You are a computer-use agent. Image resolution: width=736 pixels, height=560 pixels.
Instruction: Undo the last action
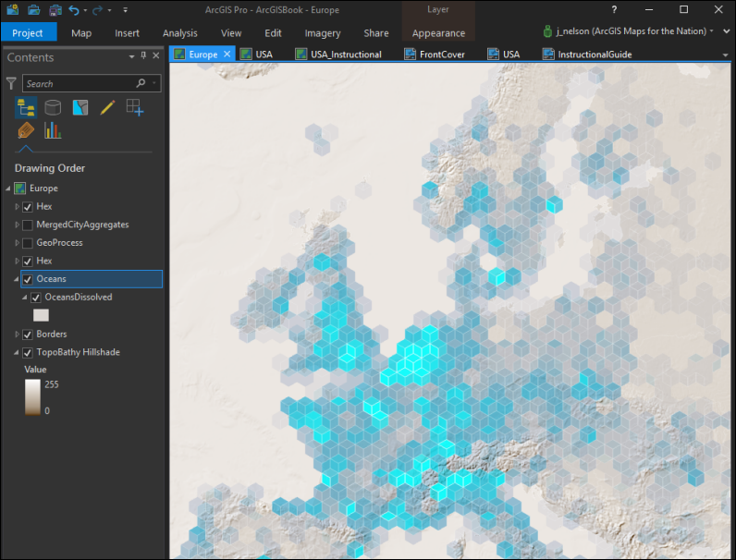coord(74,10)
